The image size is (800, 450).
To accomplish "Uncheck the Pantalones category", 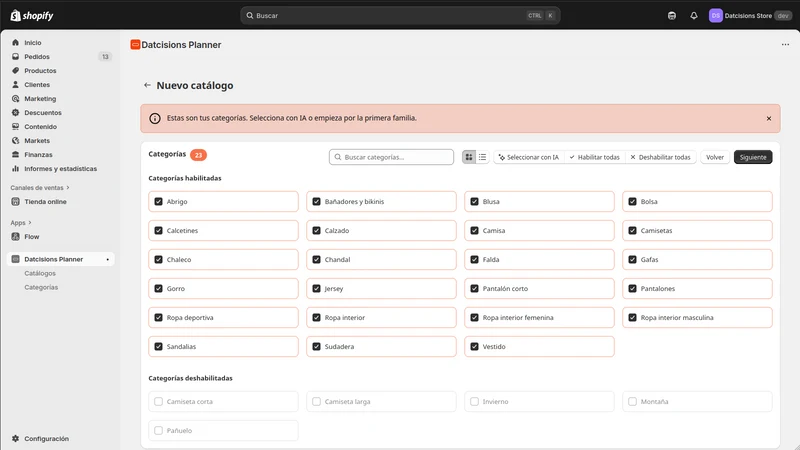I will coord(633,289).
